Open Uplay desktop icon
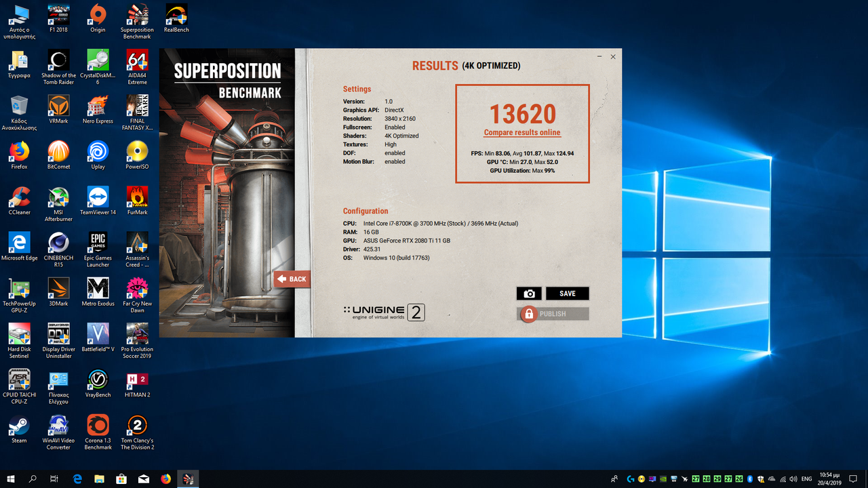The width and height of the screenshot is (868, 488). pos(98,155)
